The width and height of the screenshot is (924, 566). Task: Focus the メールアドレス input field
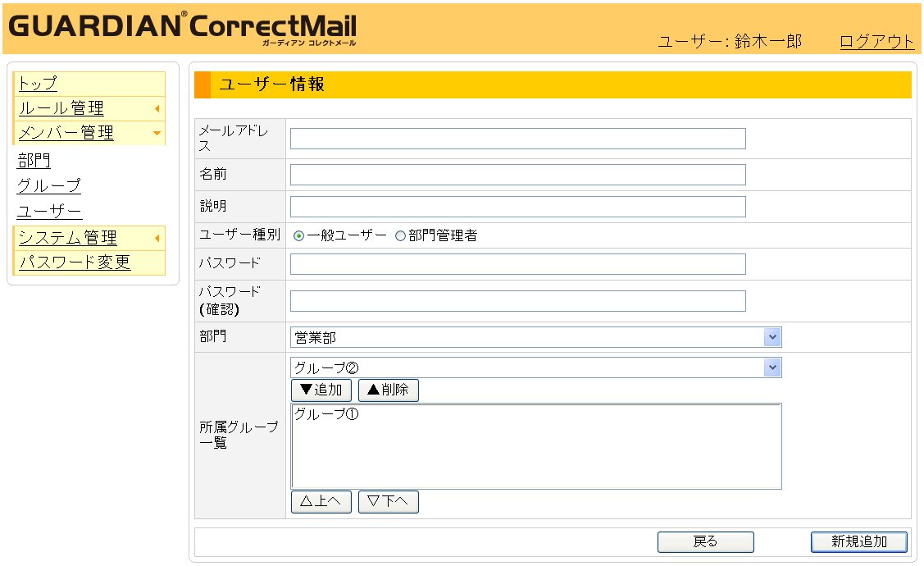(x=518, y=139)
